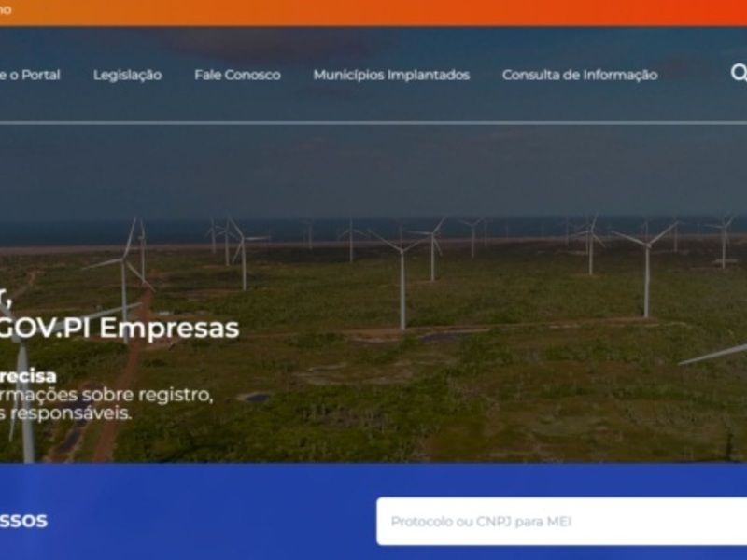Select the "sobre registro" description line
Screen dimensions: 747x560
[106, 395]
